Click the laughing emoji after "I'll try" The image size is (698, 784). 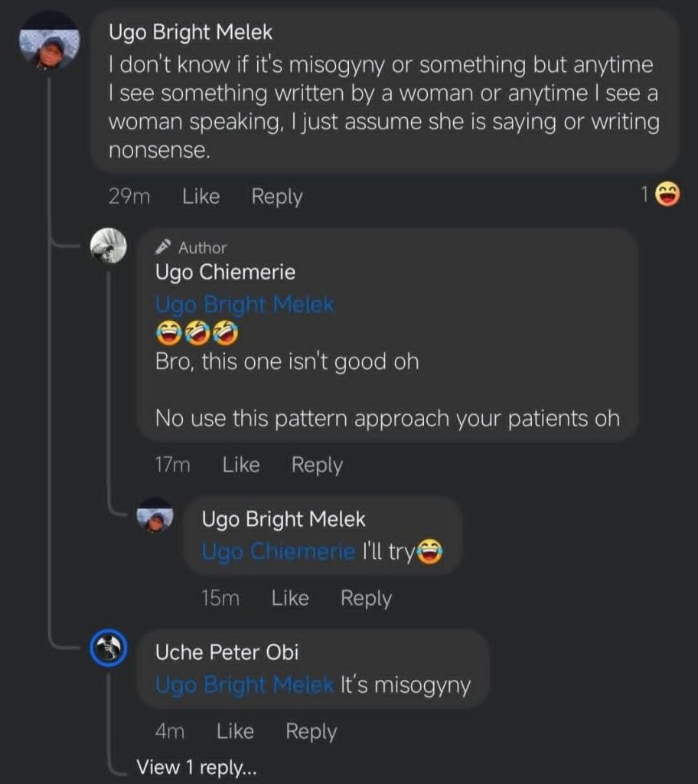coord(430,552)
